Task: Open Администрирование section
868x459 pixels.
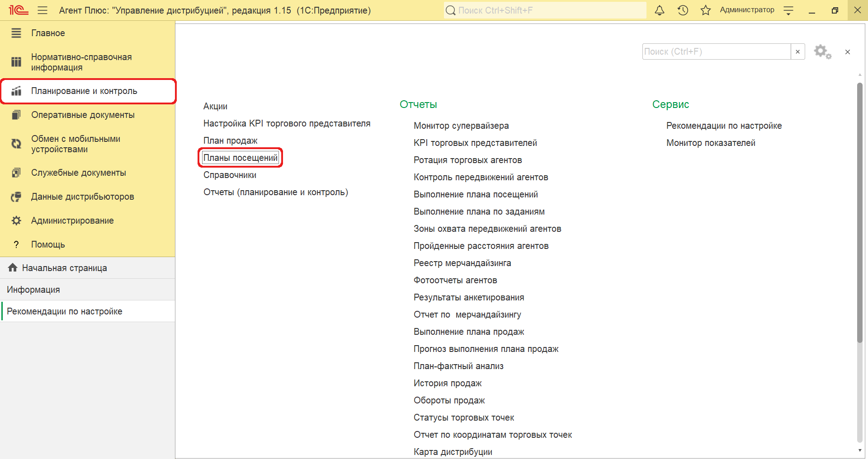Action: point(88,220)
